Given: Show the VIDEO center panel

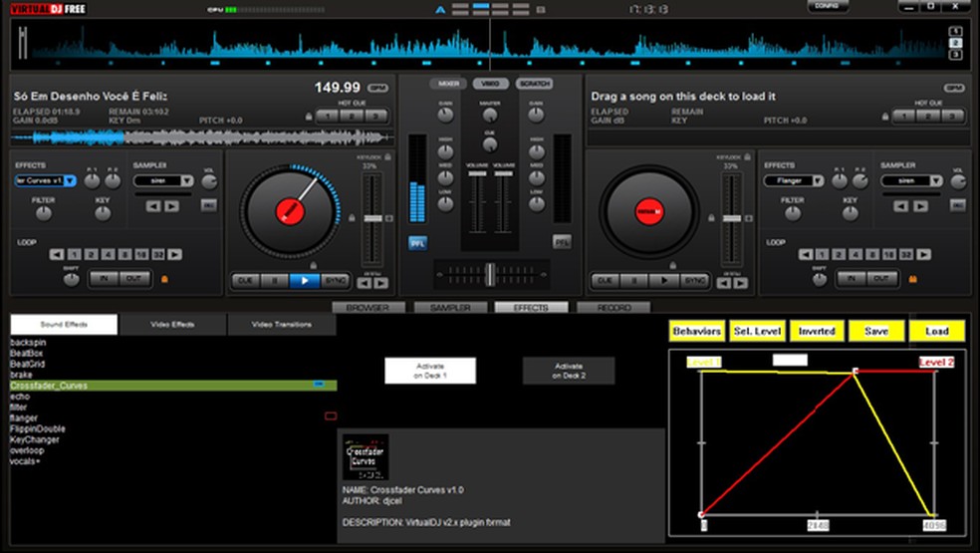Looking at the screenshot, I should pos(491,84).
